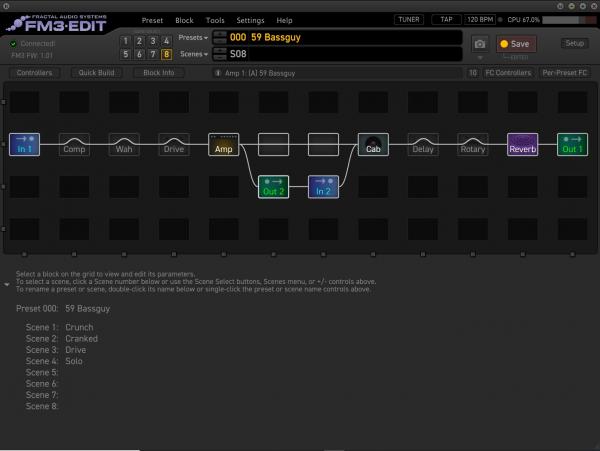Click the Scene 8 row in list

(42, 406)
